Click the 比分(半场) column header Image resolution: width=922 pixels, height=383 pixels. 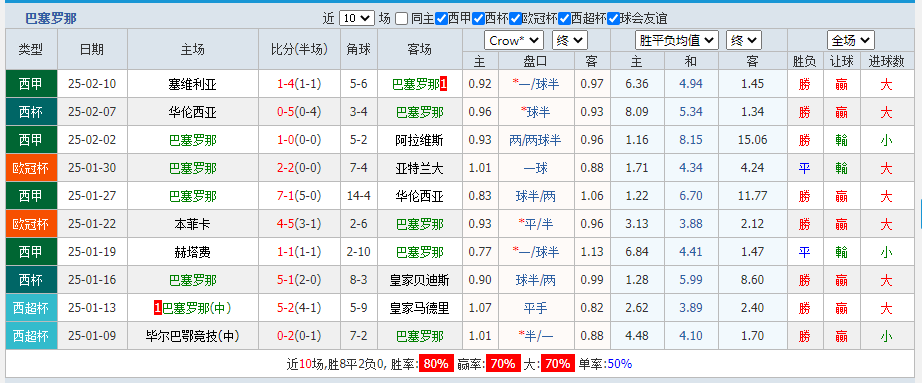pos(299,49)
